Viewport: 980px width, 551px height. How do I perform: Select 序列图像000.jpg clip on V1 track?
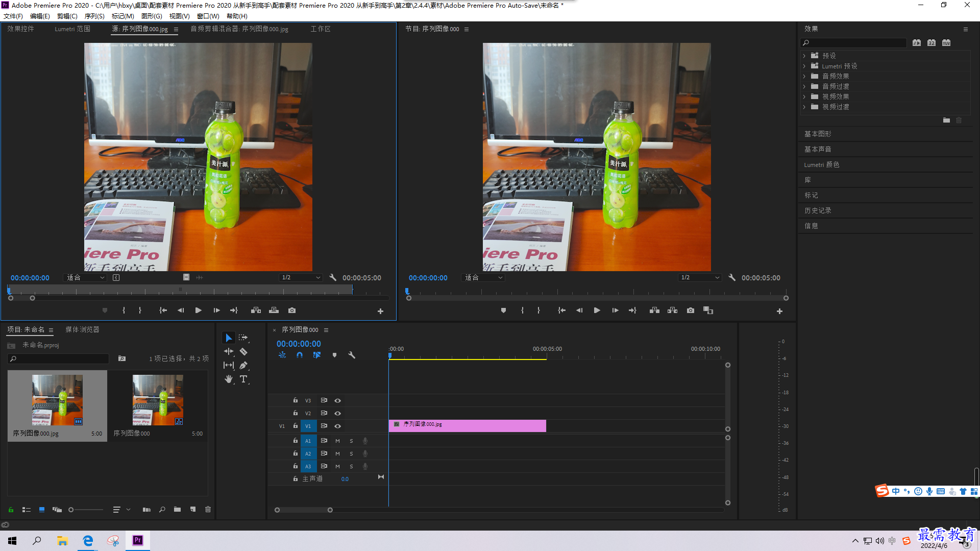(x=467, y=425)
